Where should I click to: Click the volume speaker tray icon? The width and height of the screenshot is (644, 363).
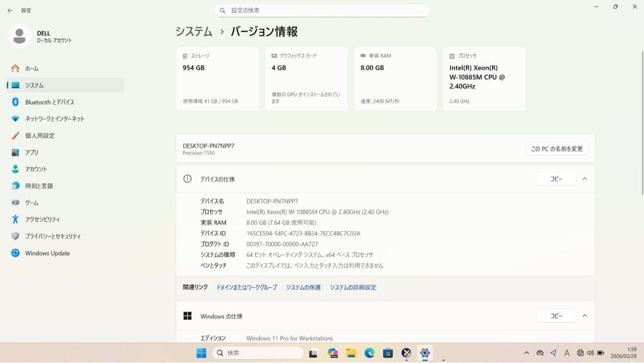[x=590, y=353]
